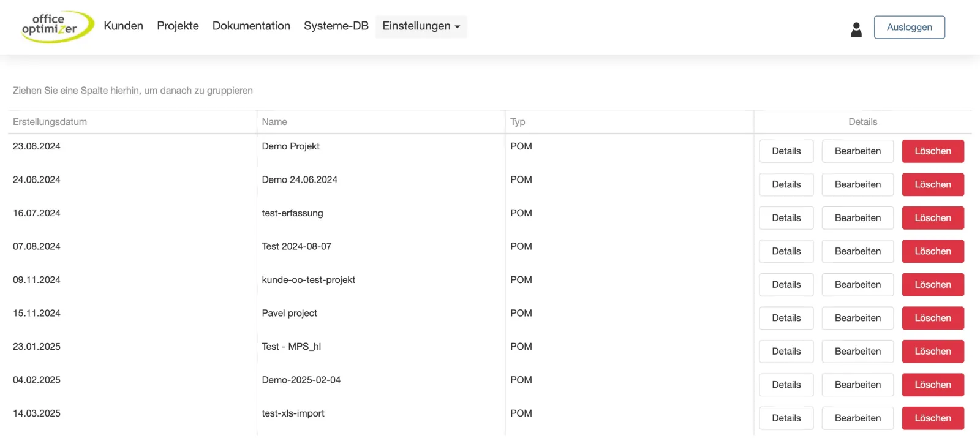980x438 pixels.
Task: Open the user profile icon
Action: 856,29
